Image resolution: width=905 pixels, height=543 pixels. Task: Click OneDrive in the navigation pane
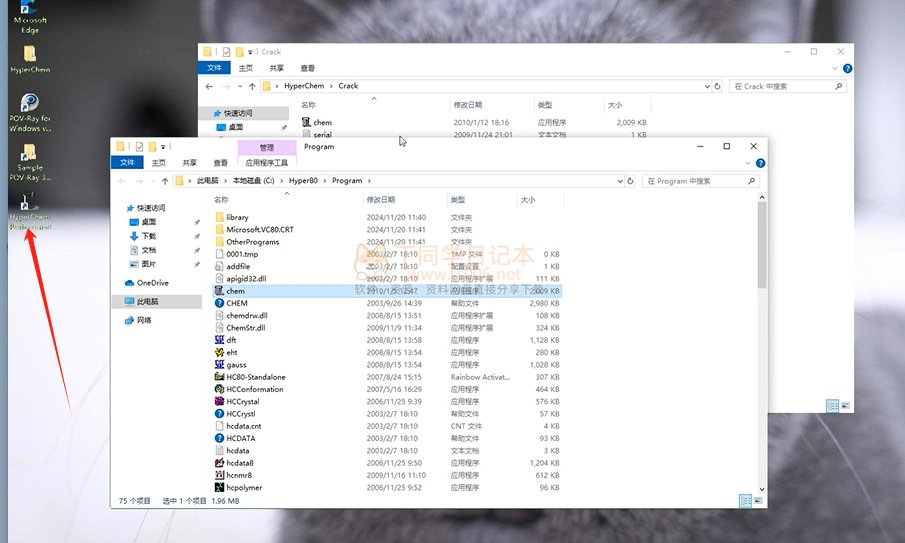(x=153, y=283)
